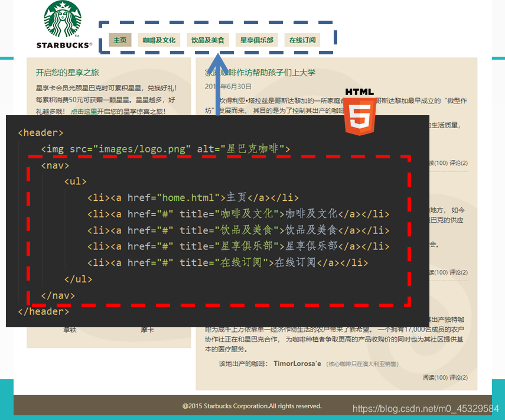
Task: Click 阅读(100) 评论(2) under the last article
Action: [445, 377]
